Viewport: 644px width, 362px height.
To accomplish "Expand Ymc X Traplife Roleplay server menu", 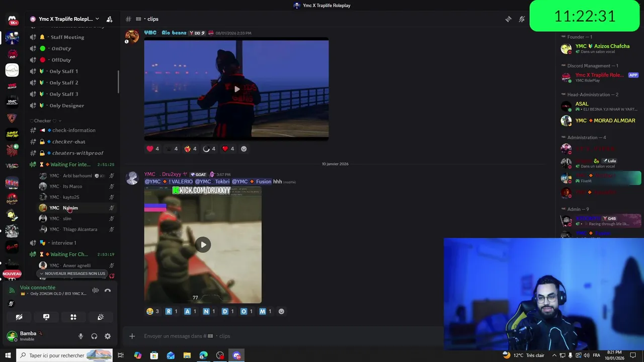I will (x=65, y=19).
